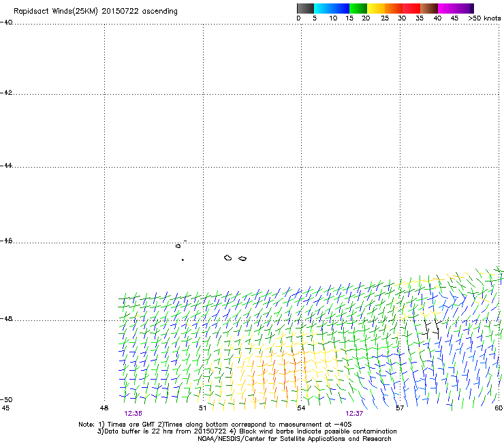Viewport: 504px width, 443px height.
Task: Click the gray 0-5 knots color segment
Action: tap(305, 8)
